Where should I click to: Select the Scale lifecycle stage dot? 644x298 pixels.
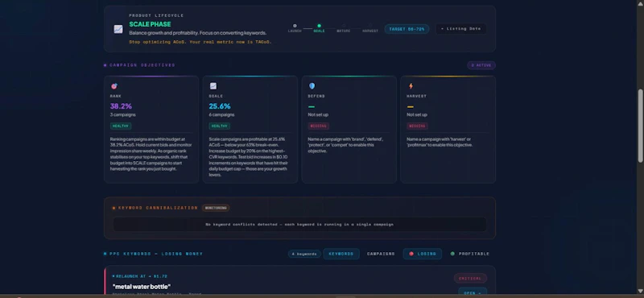319,26
